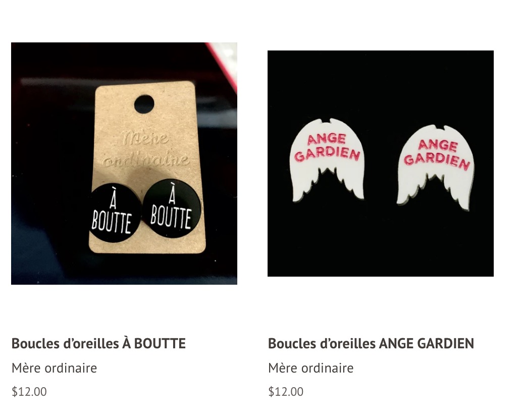Click the $12.00 price under ANGE GARDIEN
The height and width of the screenshot is (420, 521).
click(x=286, y=391)
